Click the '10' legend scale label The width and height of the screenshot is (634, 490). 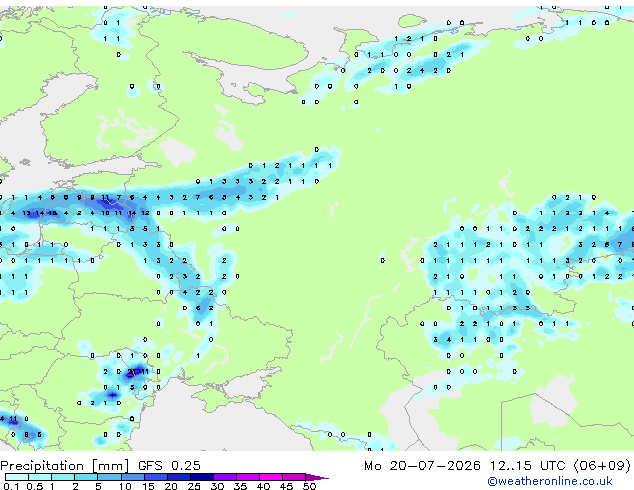point(125,486)
